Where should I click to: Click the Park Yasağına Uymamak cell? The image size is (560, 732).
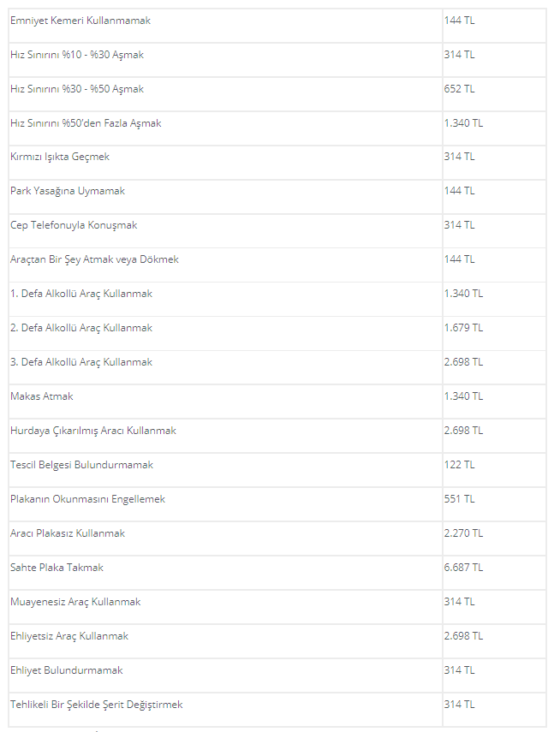225,197
